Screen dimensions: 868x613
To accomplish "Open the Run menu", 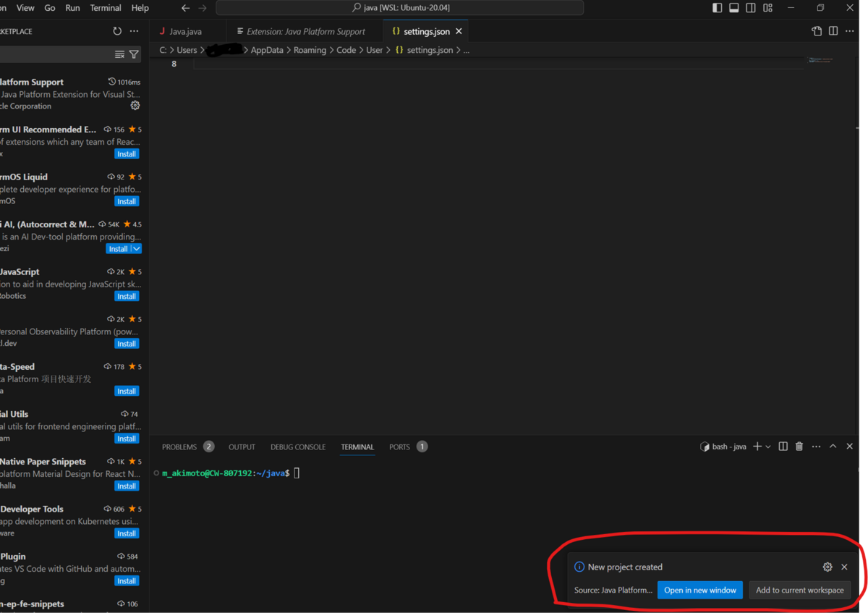I will 72,8.
